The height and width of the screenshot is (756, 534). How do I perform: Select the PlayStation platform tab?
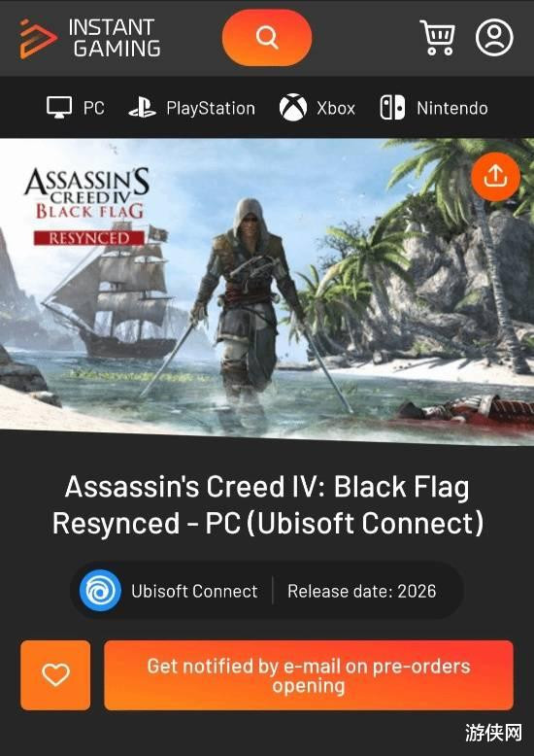(x=192, y=108)
